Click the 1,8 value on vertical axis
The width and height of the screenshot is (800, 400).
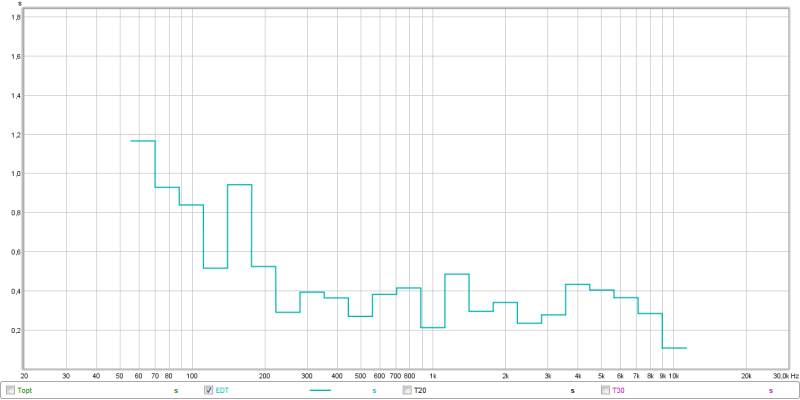[15, 18]
